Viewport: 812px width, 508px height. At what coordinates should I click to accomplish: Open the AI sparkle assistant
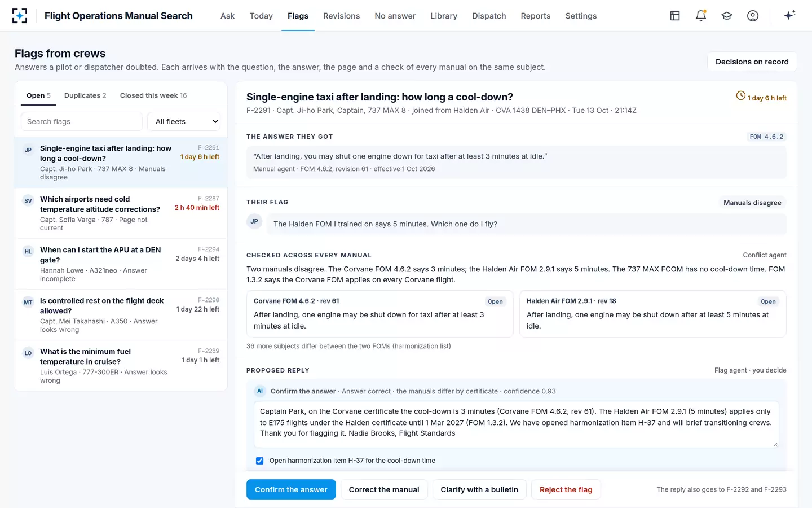tap(789, 15)
